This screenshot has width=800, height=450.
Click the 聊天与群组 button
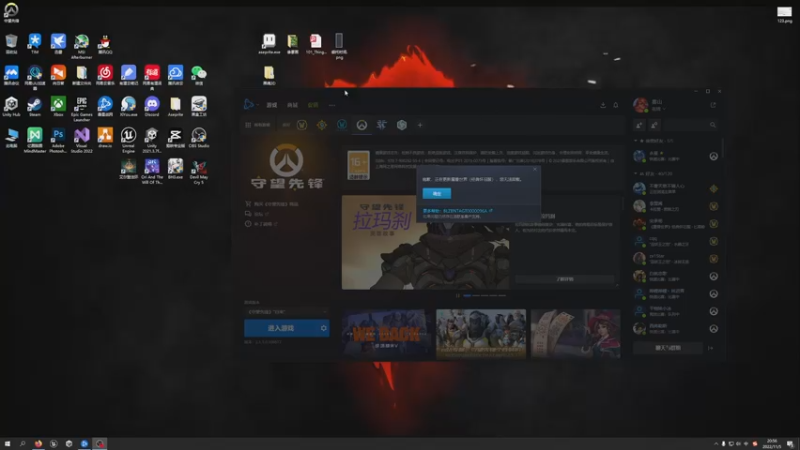[x=667, y=348]
